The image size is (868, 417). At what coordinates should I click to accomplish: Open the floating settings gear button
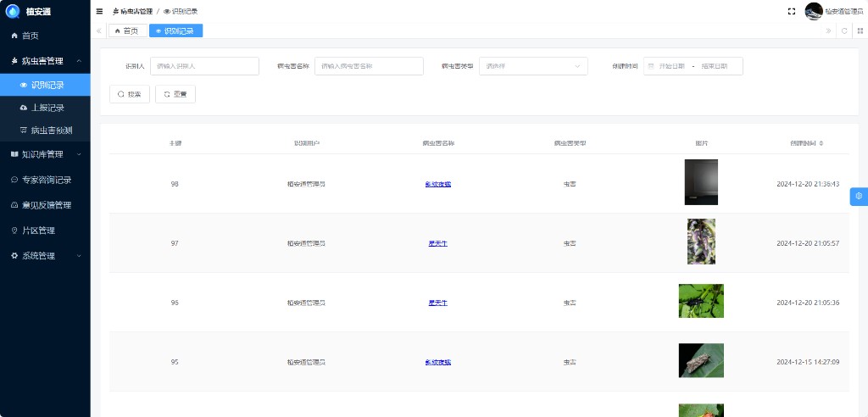pyautogui.click(x=860, y=196)
